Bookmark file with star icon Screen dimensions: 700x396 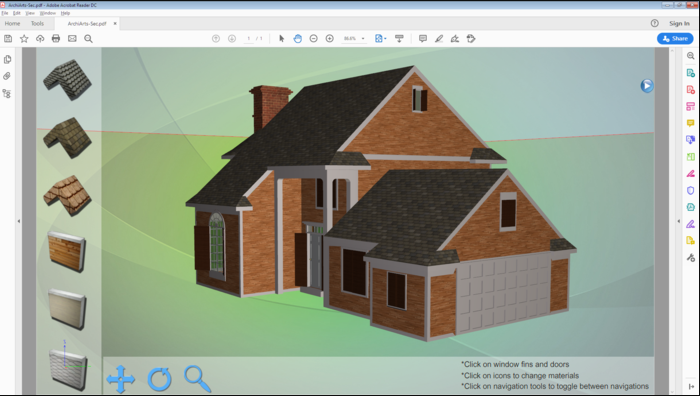click(24, 39)
